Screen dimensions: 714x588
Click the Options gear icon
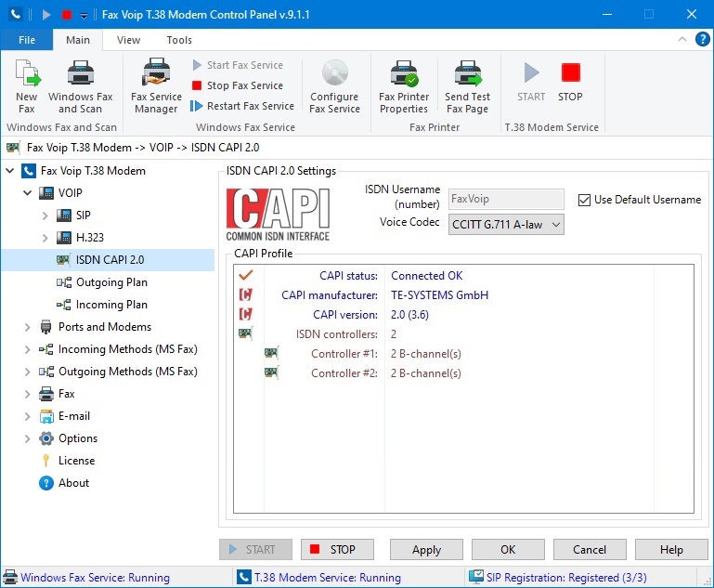[x=46, y=438]
